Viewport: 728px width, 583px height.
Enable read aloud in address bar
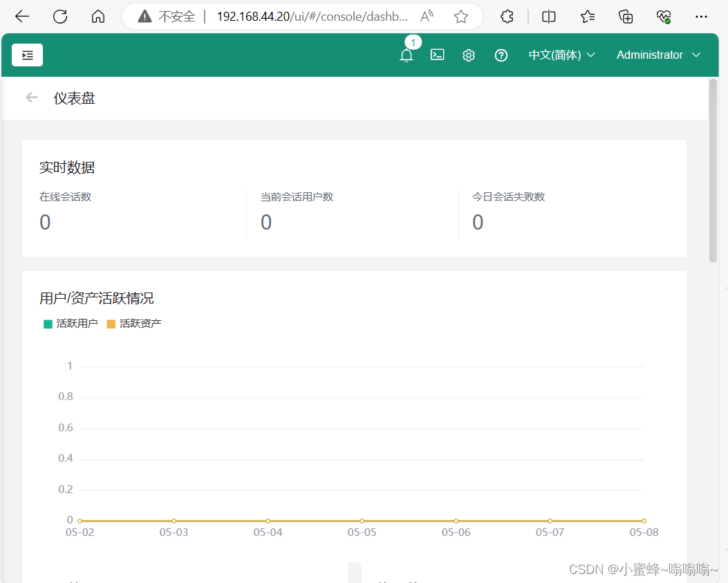[x=427, y=17]
